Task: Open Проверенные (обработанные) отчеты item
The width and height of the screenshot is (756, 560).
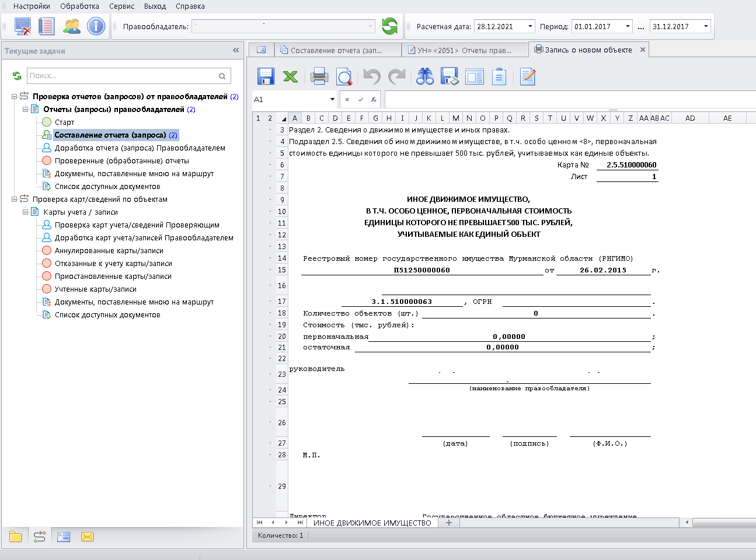Action: click(122, 161)
